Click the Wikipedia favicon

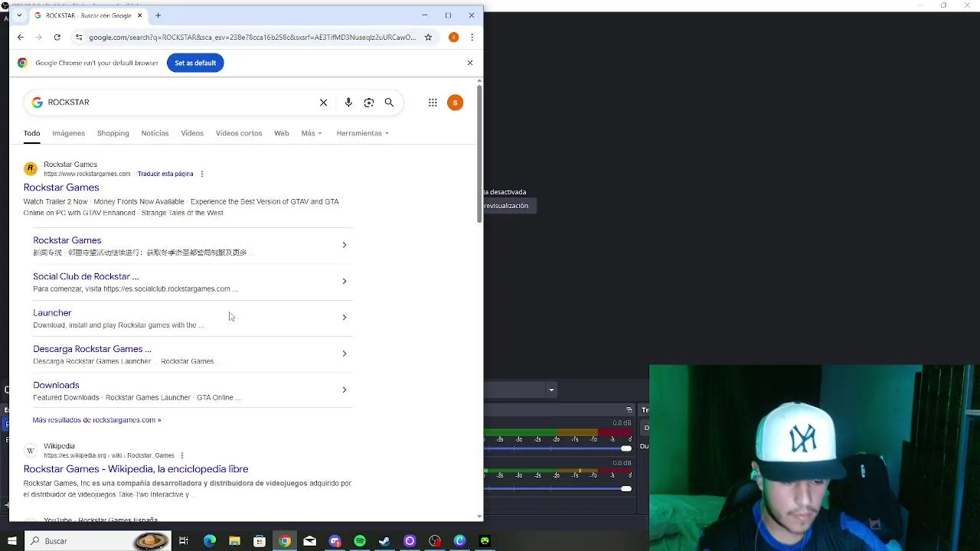(31, 450)
